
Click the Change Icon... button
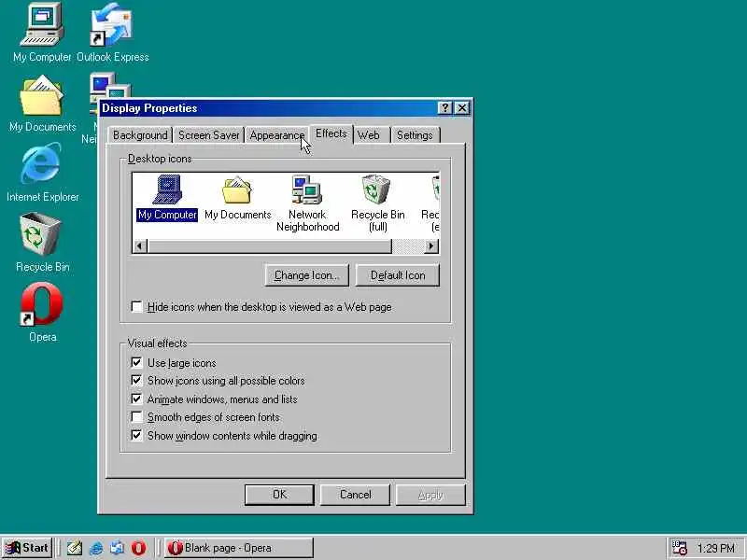(307, 275)
